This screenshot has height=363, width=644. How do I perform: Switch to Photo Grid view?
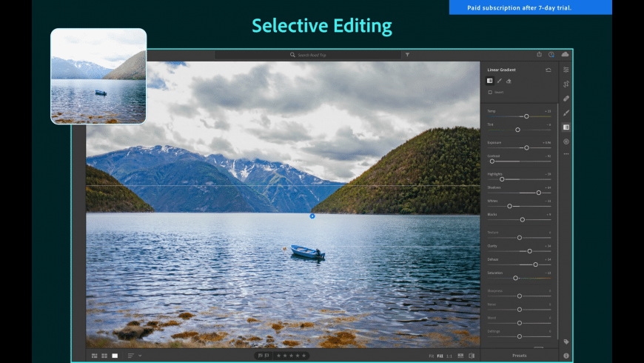(x=94, y=356)
